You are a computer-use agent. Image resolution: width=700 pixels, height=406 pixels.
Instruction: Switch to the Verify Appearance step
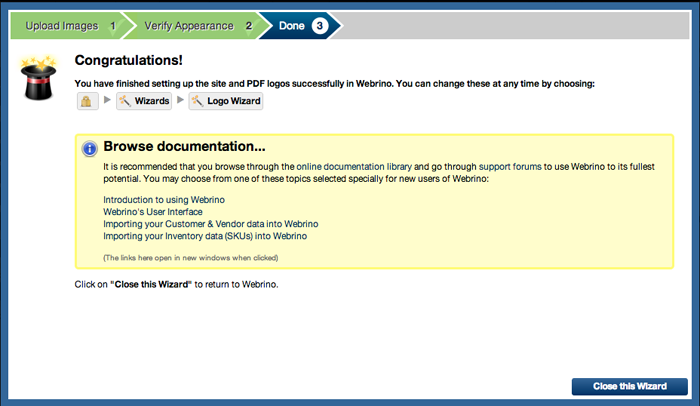[190, 25]
